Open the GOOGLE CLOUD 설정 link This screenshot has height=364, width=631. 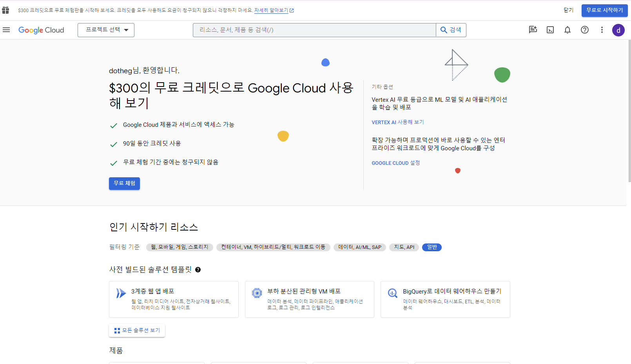[396, 163]
